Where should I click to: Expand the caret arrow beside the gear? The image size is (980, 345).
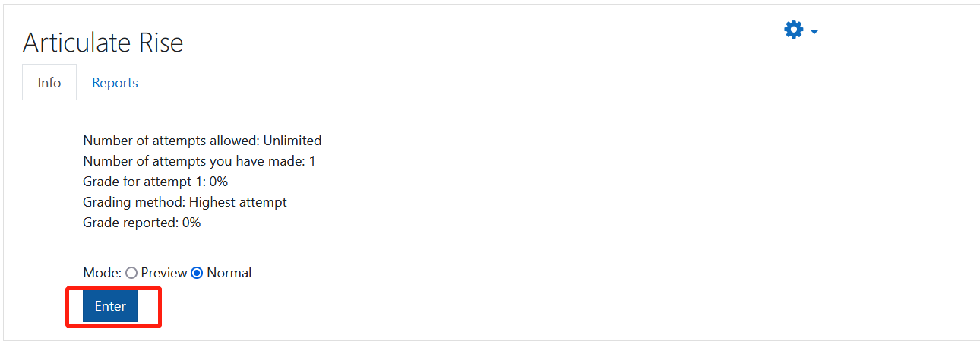tap(814, 33)
